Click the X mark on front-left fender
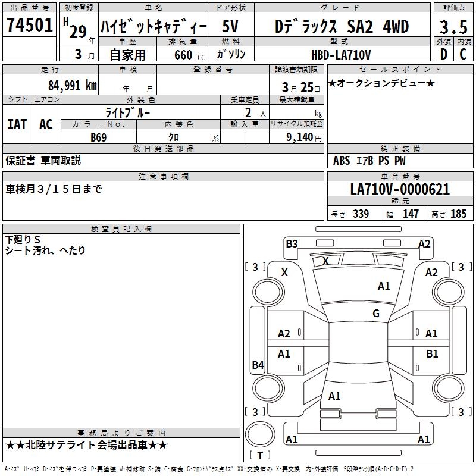Viewport: 476px width, 476px height. 284,273
